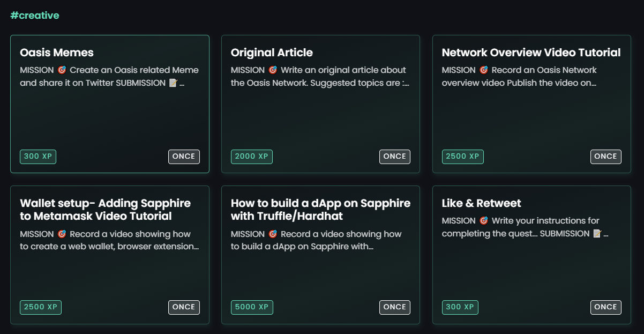Open How to build a dApp on Sapphire title
This screenshot has width=644, height=334.
[320, 210]
